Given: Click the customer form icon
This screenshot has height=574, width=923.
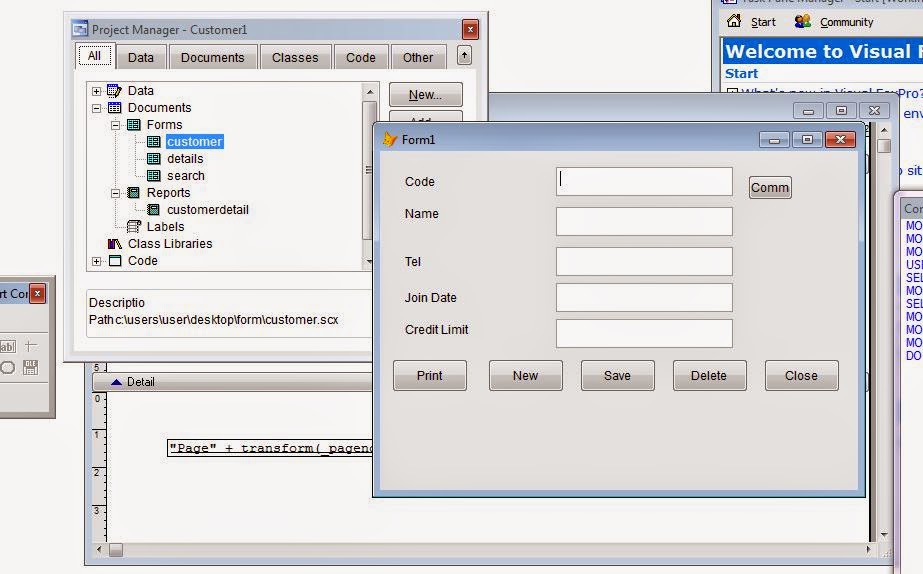Looking at the screenshot, I should click(x=154, y=142).
